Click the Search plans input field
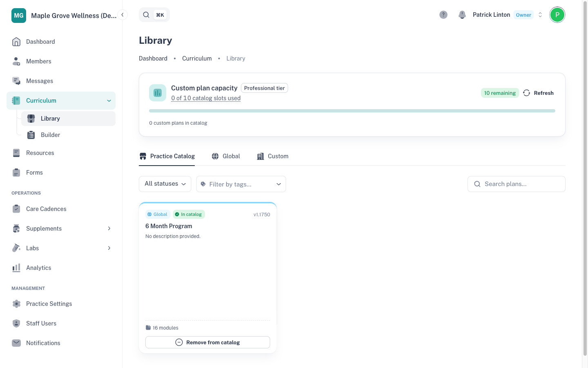This screenshot has width=588, height=368. [517, 184]
